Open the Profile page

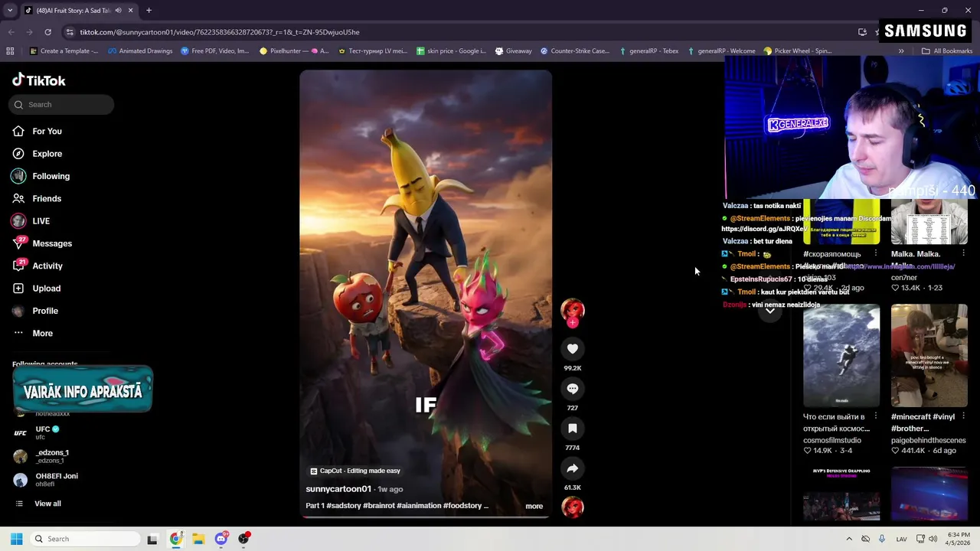click(44, 311)
